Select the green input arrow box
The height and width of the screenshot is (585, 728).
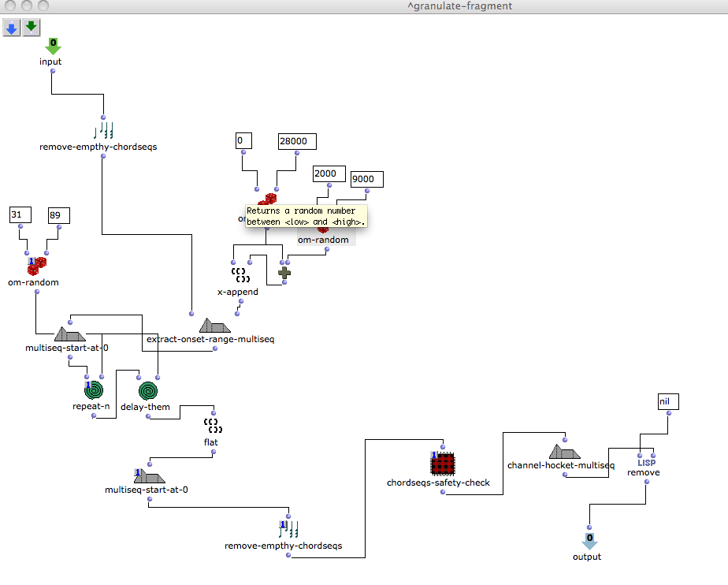(x=52, y=47)
